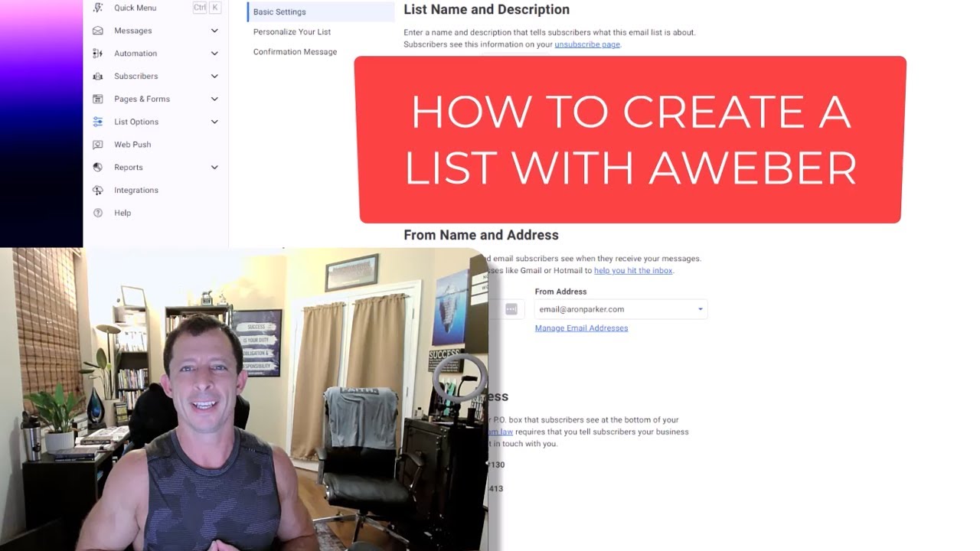Click the Pages & Forms menu label

pos(142,99)
